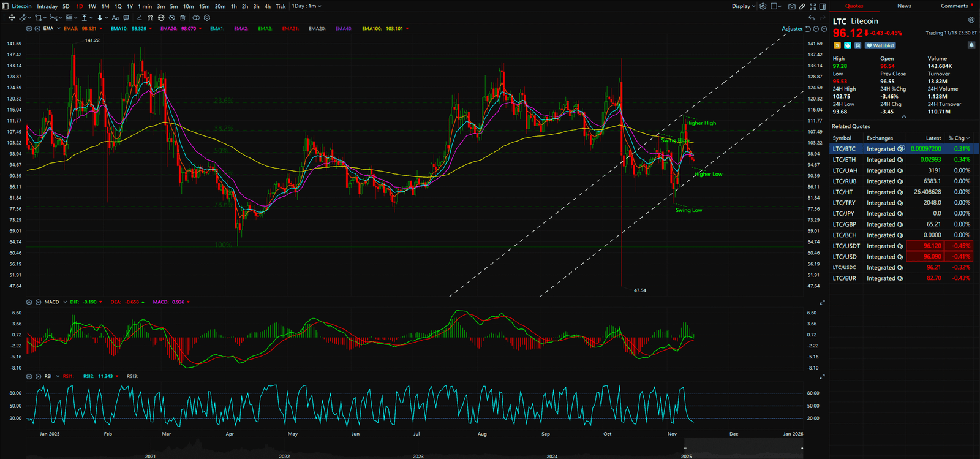This screenshot has height=459, width=980.
Task: Open the Display dropdown
Action: pyautogui.click(x=744, y=6)
